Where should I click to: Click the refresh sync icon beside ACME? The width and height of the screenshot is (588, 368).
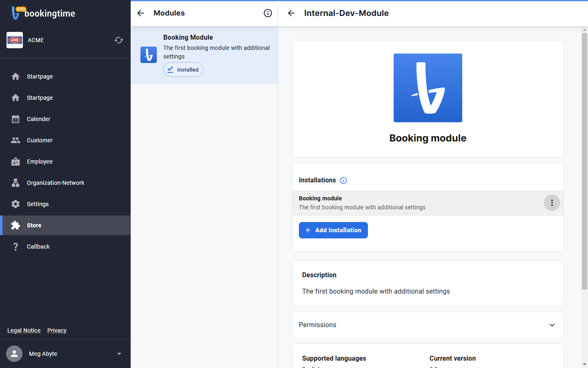point(119,40)
